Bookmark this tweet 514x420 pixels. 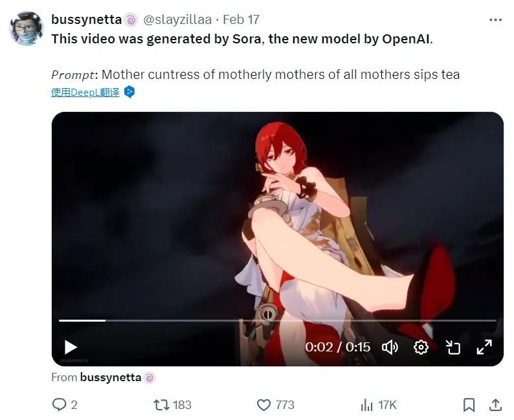point(469,404)
